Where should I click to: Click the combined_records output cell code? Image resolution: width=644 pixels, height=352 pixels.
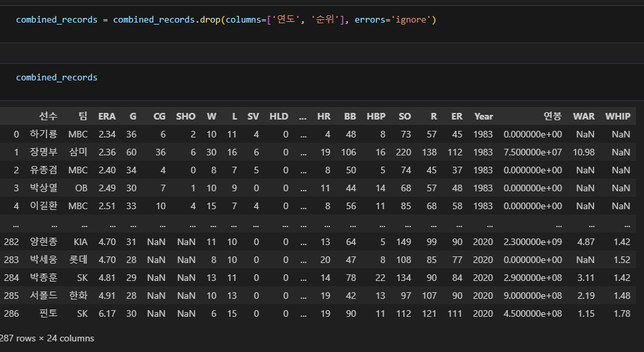coord(56,77)
